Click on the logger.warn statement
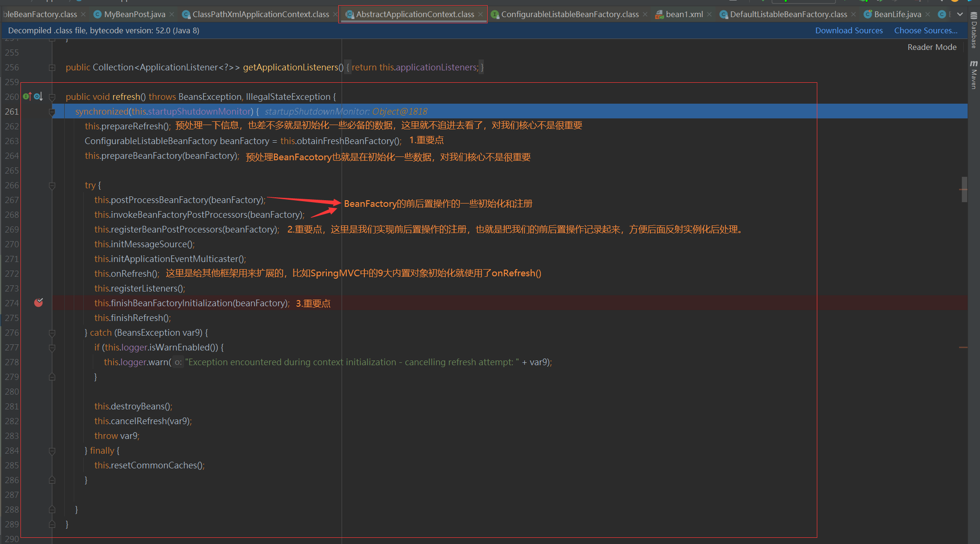 coord(328,362)
